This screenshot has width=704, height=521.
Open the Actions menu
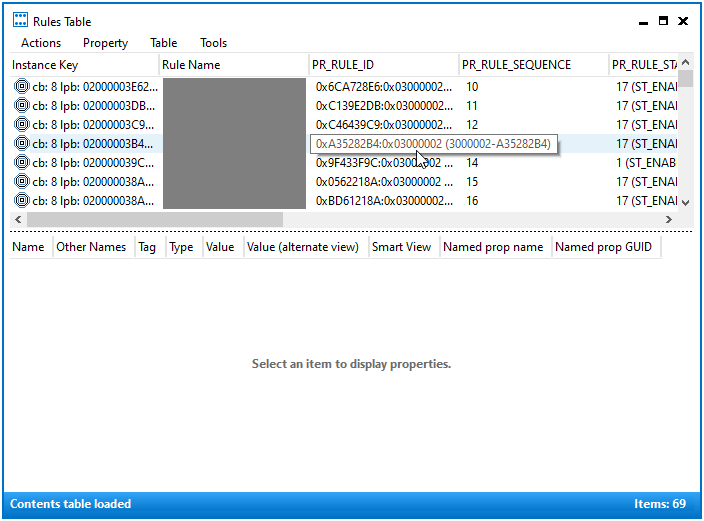tap(41, 43)
